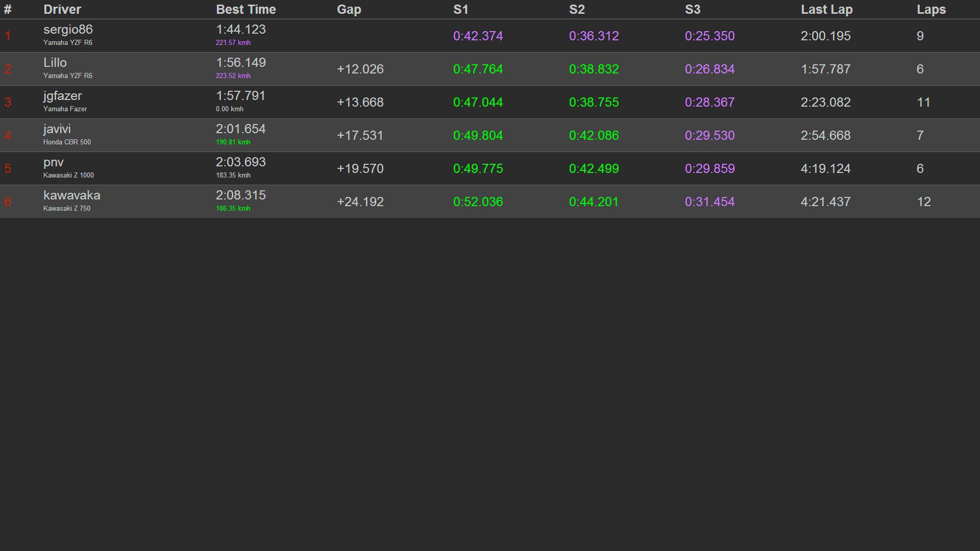The height and width of the screenshot is (551, 980).
Task: Click the S1 sector column header
Action: tap(460, 10)
